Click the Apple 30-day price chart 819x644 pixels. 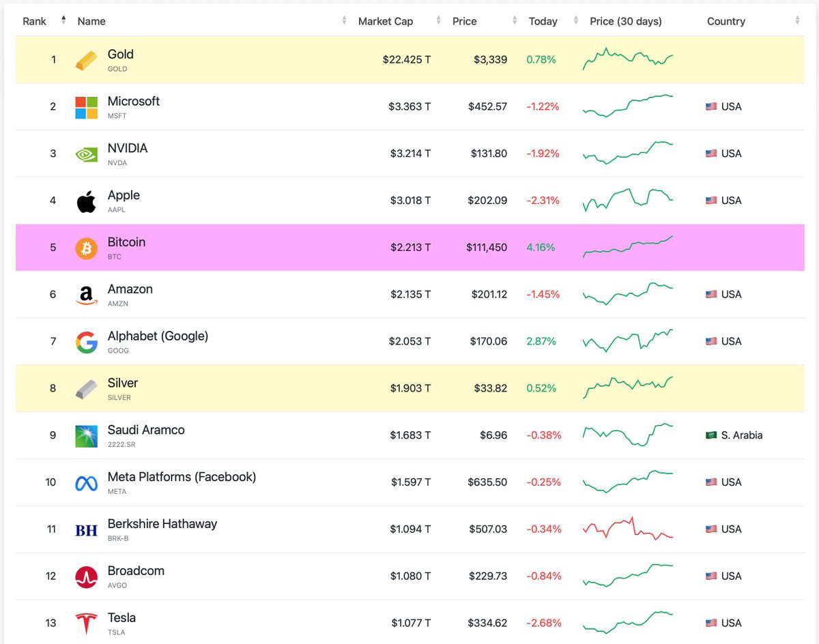pyautogui.click(x=628, y=200)
